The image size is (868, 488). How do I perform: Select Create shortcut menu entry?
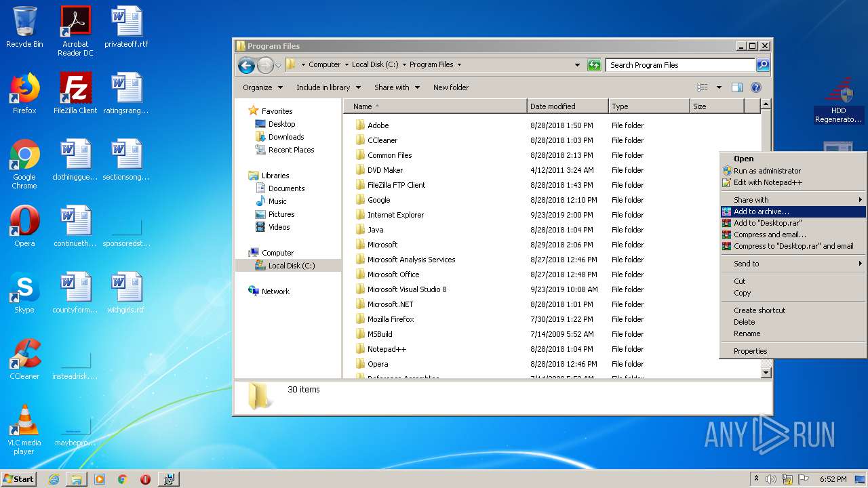(x=793, y=310)
